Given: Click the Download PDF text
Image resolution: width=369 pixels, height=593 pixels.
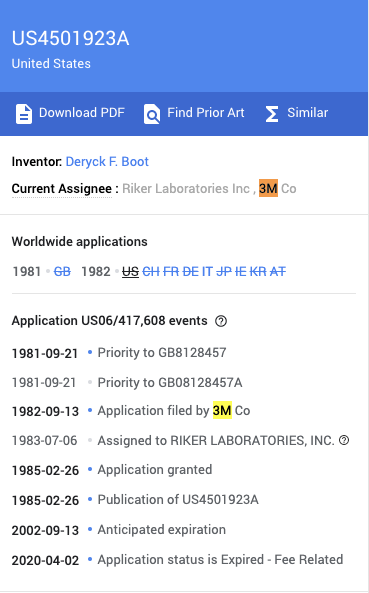Looking at the screenshot, I should coord(82,113).
